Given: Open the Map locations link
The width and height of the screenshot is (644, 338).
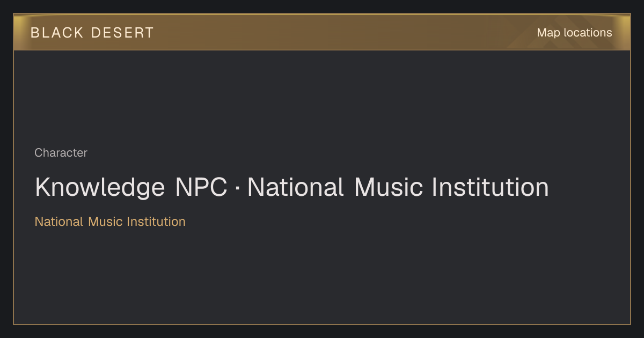Looking at the screenshot, I should tap(574, 33).
